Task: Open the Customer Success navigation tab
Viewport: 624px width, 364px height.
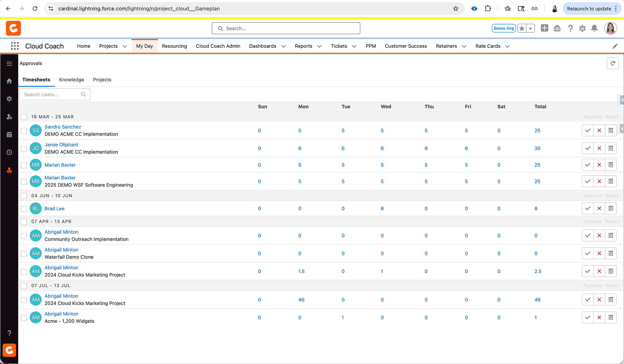Action: (x=406, y=46)
